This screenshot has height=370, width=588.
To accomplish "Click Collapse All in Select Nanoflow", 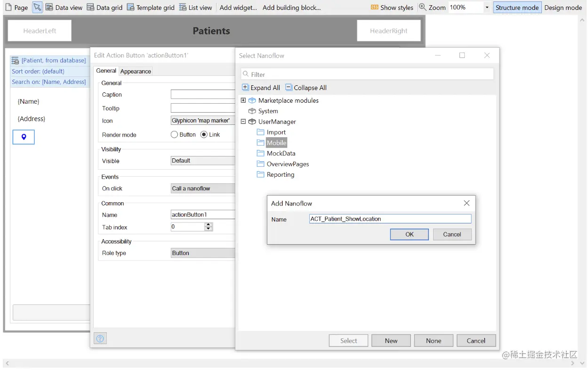I will click(x=306, y=88).
